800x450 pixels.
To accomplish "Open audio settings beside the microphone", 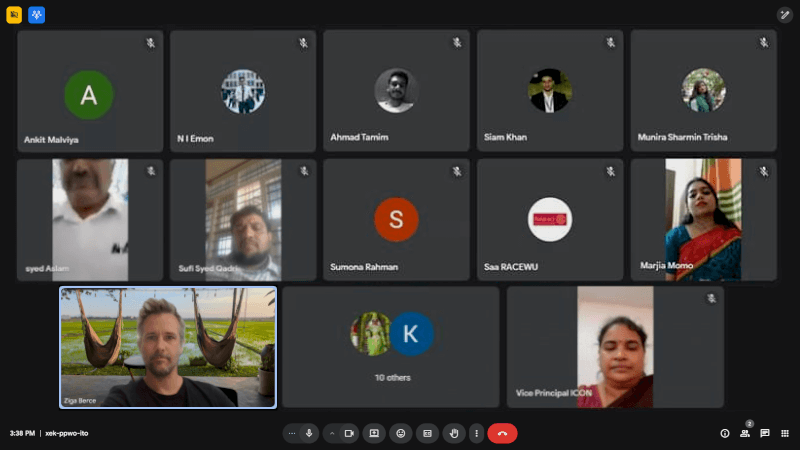I will point(291,433).
